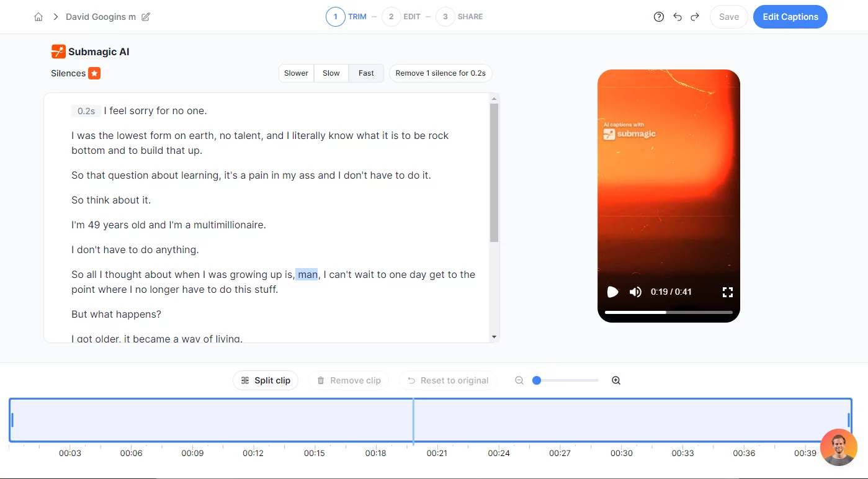Click the timeline zoom slider handle

point(537,380)
